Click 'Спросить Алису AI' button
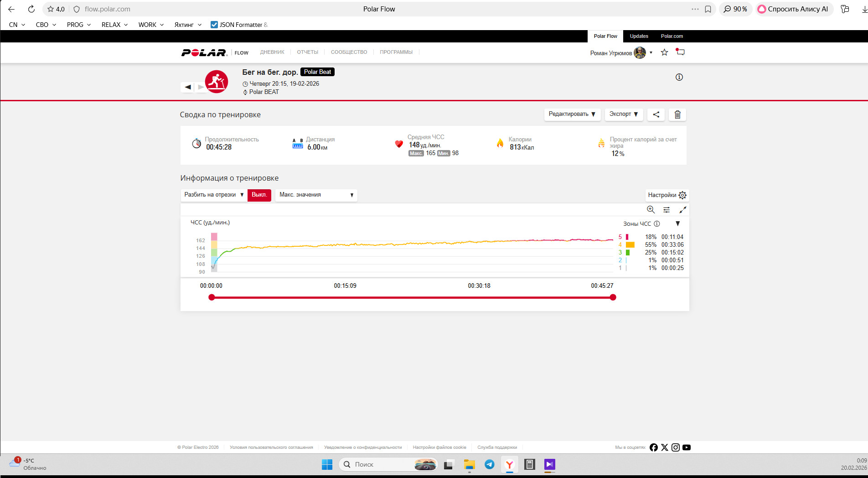The width and height of the screenshot is (868, 478). [794, 9]
